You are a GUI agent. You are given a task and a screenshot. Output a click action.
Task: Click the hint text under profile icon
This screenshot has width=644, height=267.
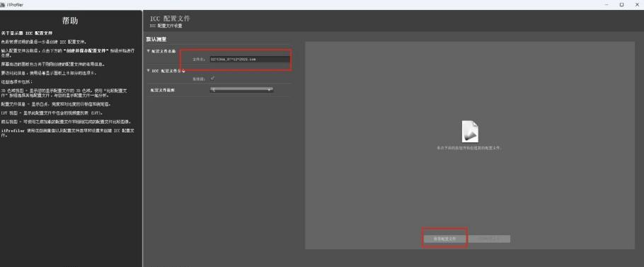click(x=469, y=147)
